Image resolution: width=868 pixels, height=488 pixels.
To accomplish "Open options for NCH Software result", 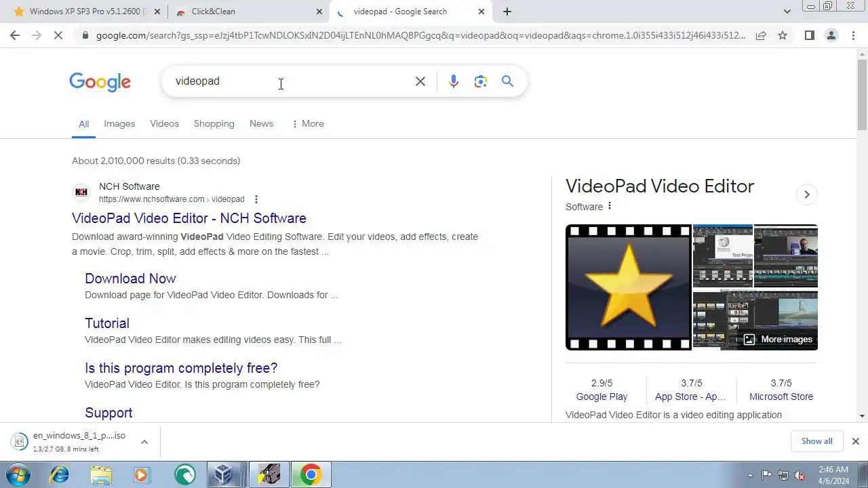I will click(x=256, y=199).
